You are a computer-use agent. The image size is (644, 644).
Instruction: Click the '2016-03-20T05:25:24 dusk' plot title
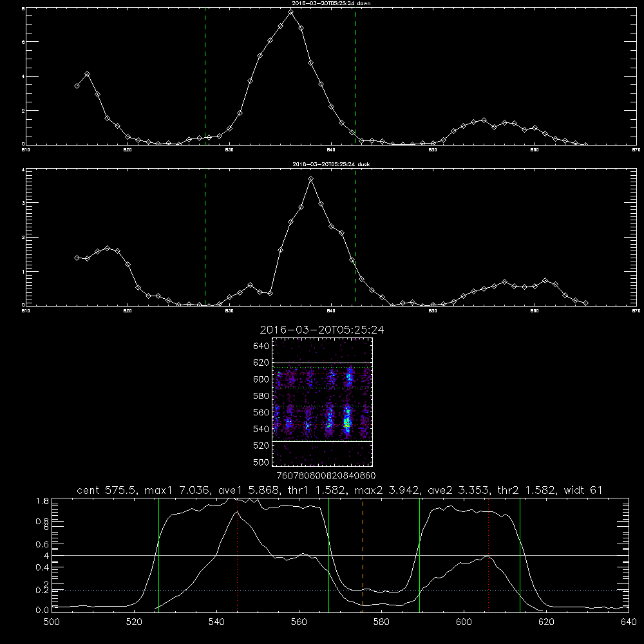tap(331, 164)
